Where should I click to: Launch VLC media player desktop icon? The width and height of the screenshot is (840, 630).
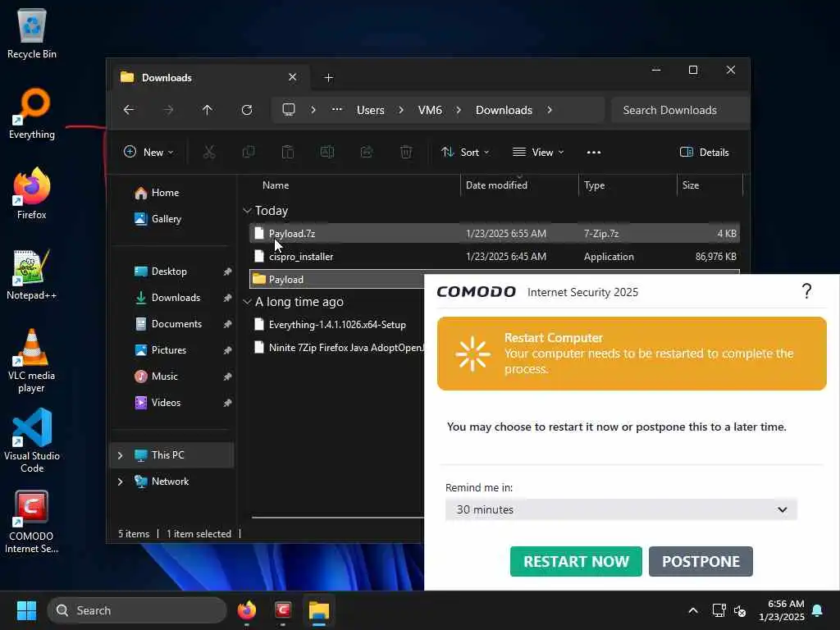click(x=32, y=361)
